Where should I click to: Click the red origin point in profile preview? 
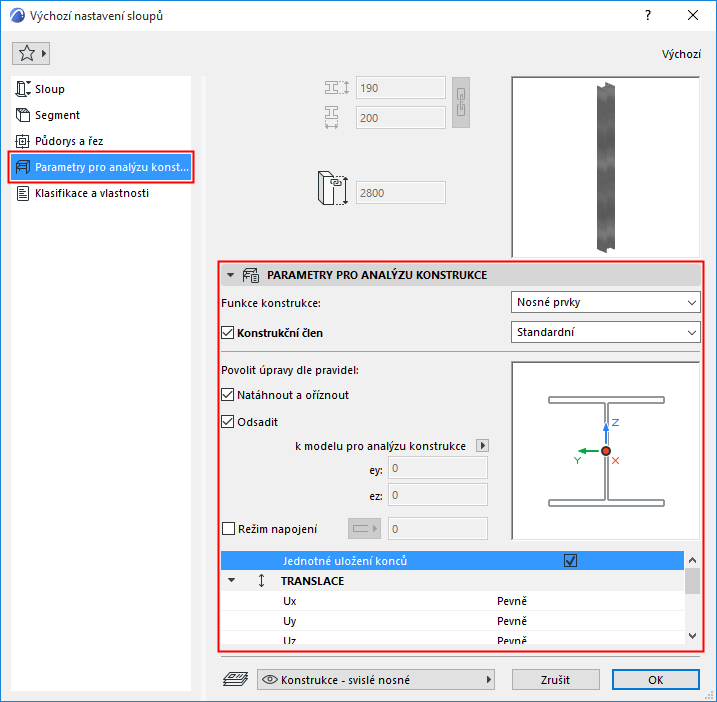[x=606, y=451]
